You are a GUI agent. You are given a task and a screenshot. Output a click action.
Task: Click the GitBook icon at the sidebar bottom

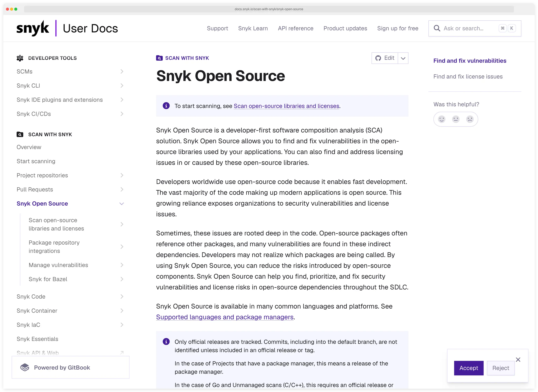tap(24, 367)
